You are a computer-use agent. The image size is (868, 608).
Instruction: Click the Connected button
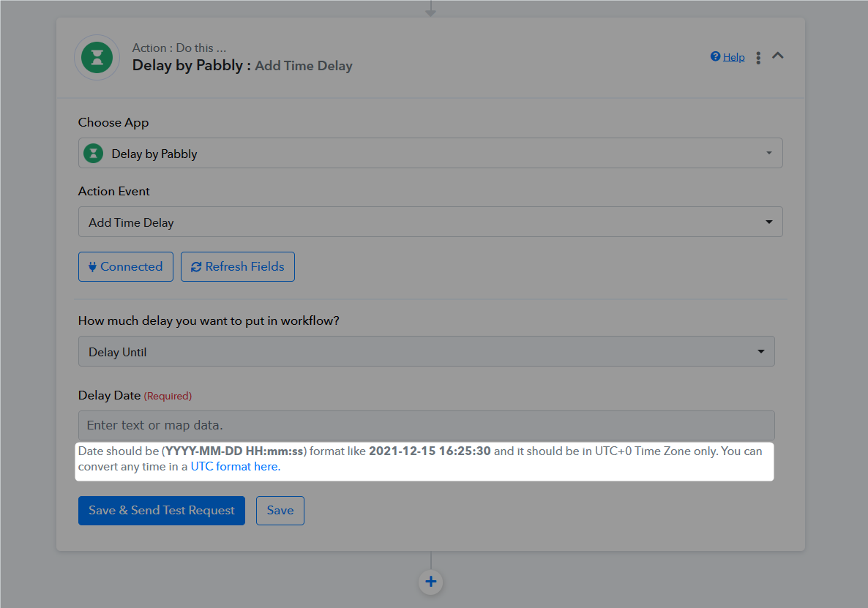126,266
